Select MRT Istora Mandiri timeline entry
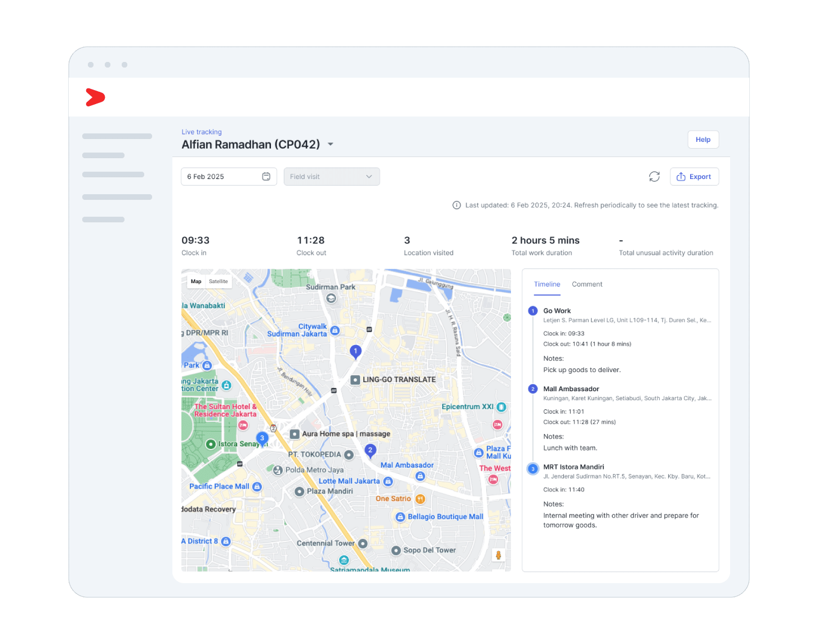 [573, 467]
